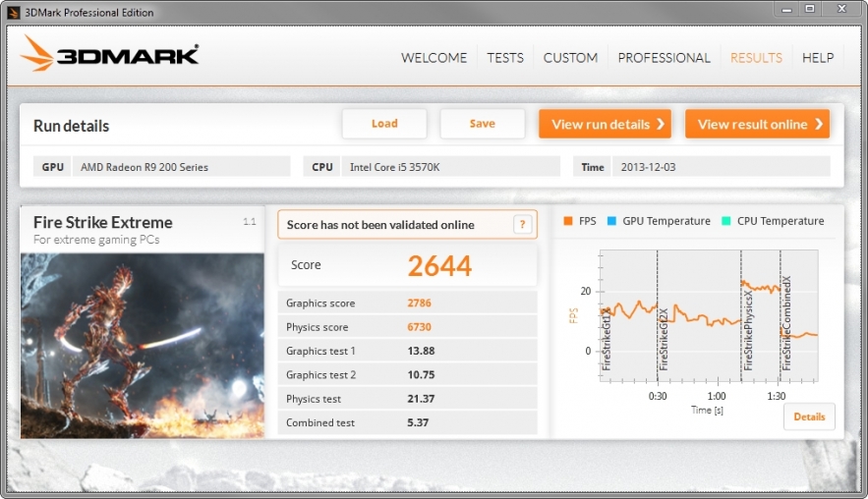Screen dimensions: 868x499
Task: Click the Time field 2013-12-03
Action: coord(721,167)
